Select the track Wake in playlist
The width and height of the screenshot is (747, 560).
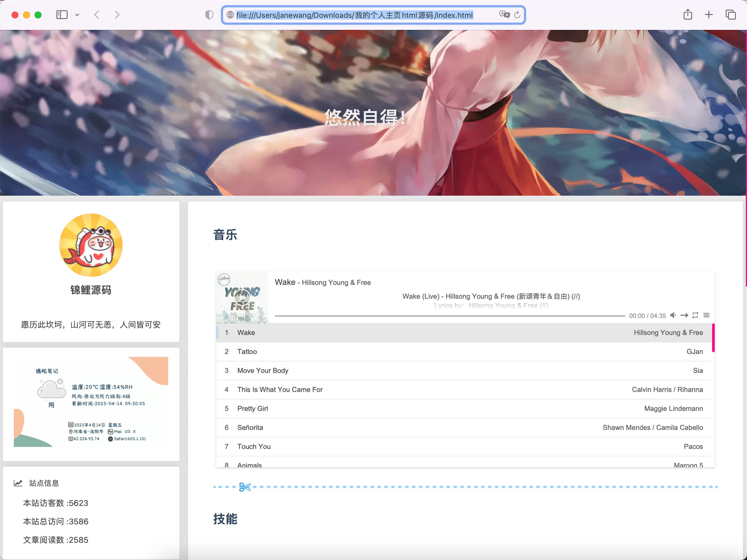464,333
